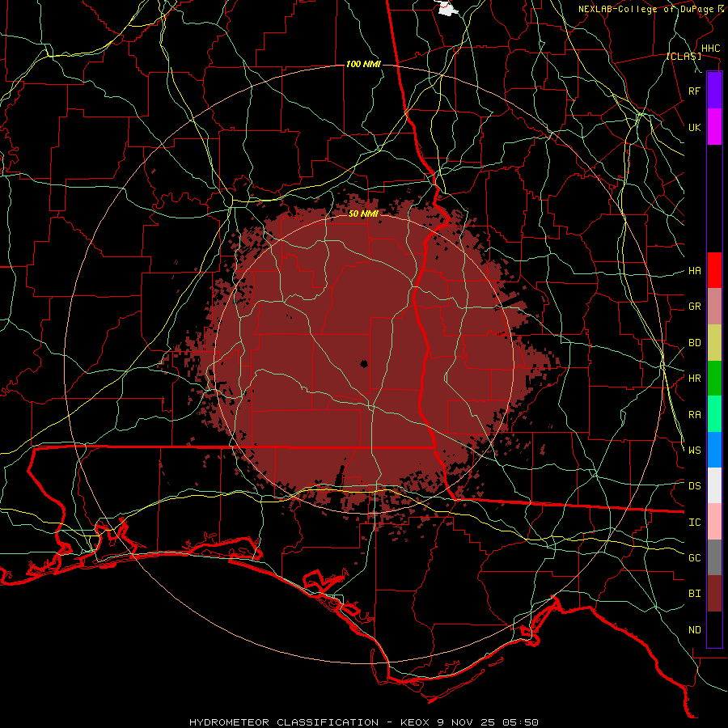Click the RF legend label
This screenshot has height=728, width=728.
click(x=694, y=91)
